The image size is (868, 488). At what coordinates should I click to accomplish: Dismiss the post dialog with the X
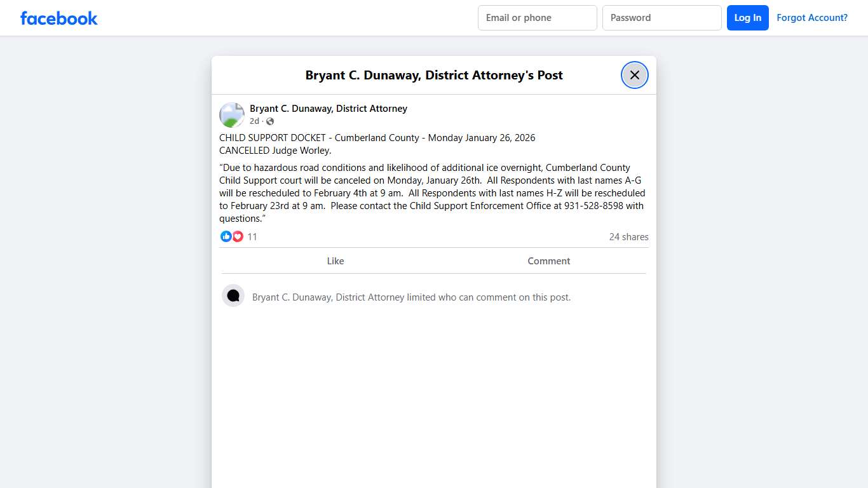[634, 75]
